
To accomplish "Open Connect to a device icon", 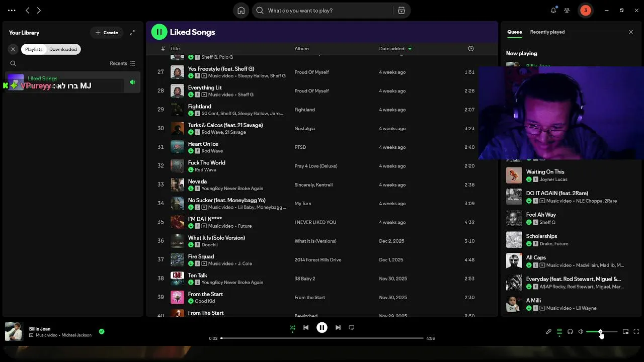I will pos(570,332).
